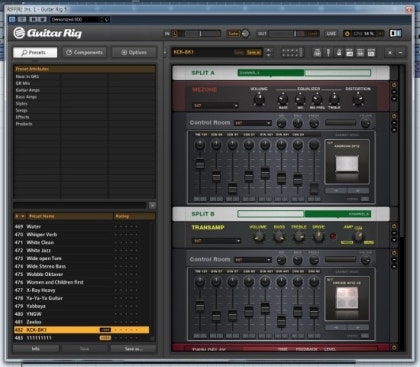
Task: Select preset 470 Whisper Verb
Action: [81, 235]
